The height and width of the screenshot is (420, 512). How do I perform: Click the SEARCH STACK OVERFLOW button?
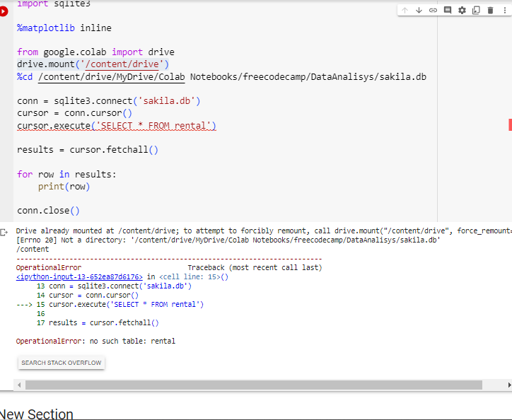(x=62, y=363)
